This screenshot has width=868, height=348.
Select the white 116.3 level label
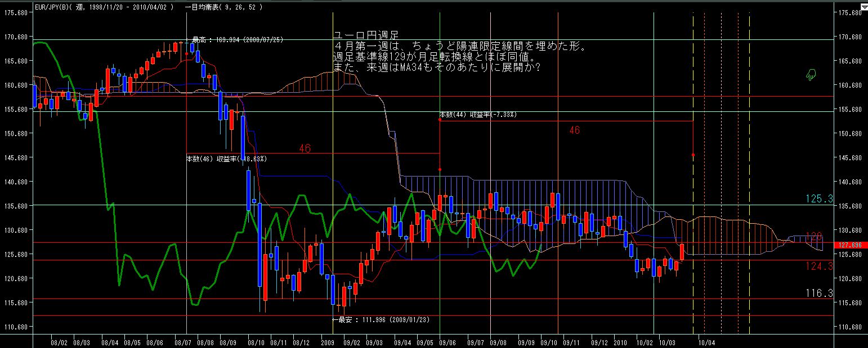point(819,293)
